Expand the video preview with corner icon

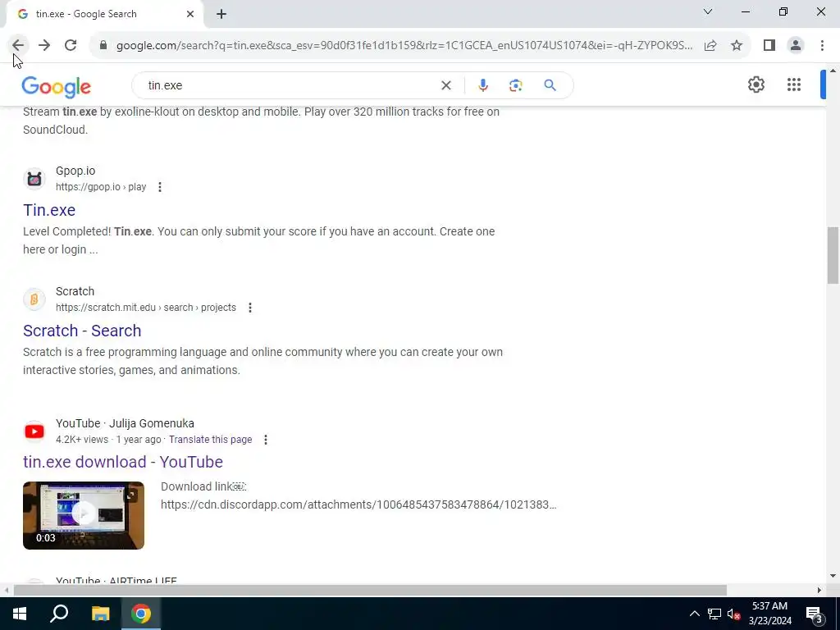coord(131,495)
